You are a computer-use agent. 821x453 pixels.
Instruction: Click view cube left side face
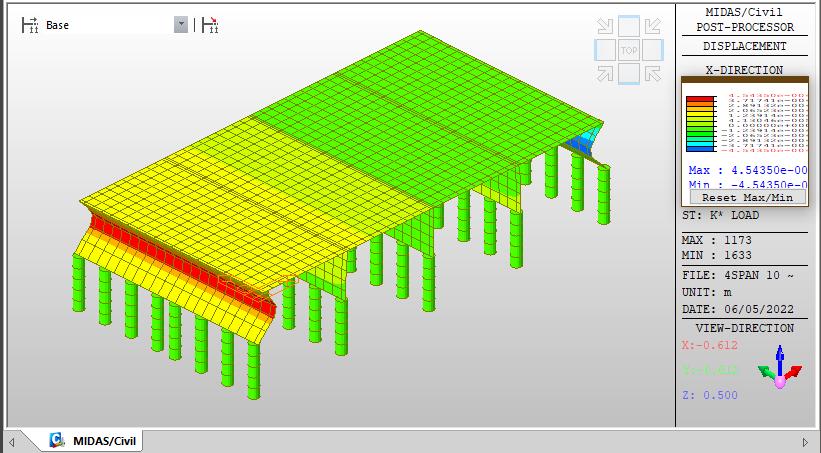tap(605, 50)
